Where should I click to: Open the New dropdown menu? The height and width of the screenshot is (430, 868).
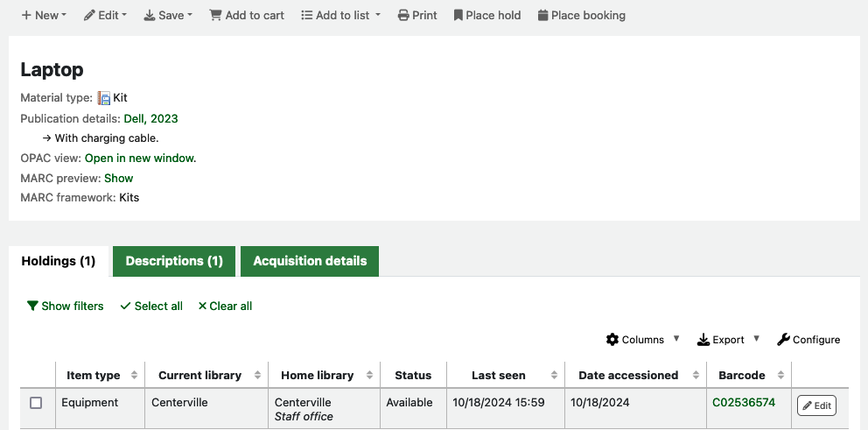(x=44, y=16)
